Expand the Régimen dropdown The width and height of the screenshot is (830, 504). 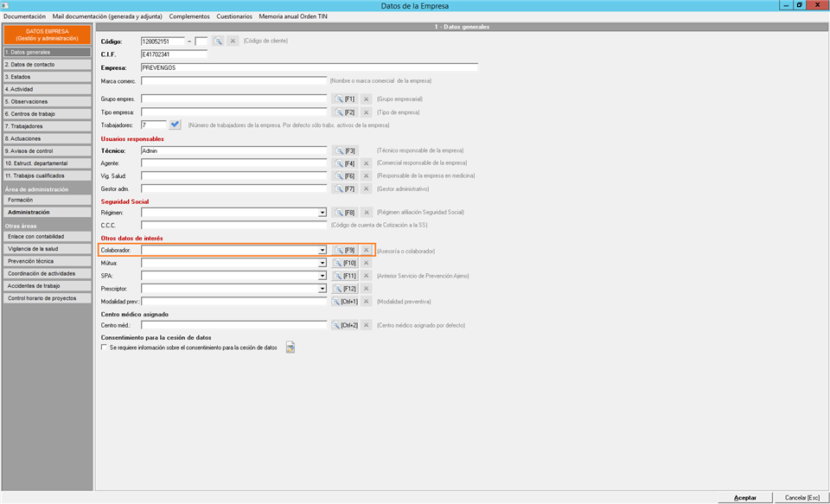tap(322, 213)
